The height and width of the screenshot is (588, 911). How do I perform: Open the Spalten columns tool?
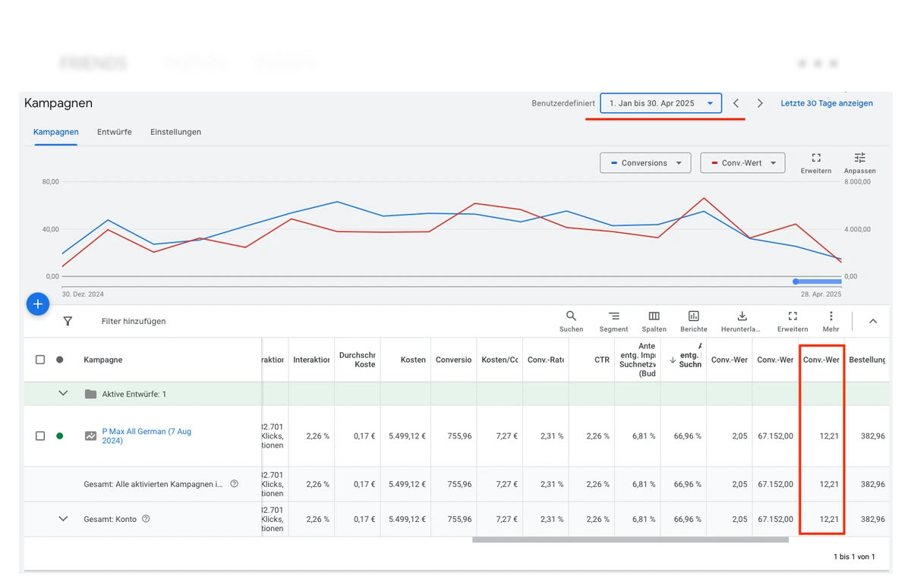click(654, 322)
